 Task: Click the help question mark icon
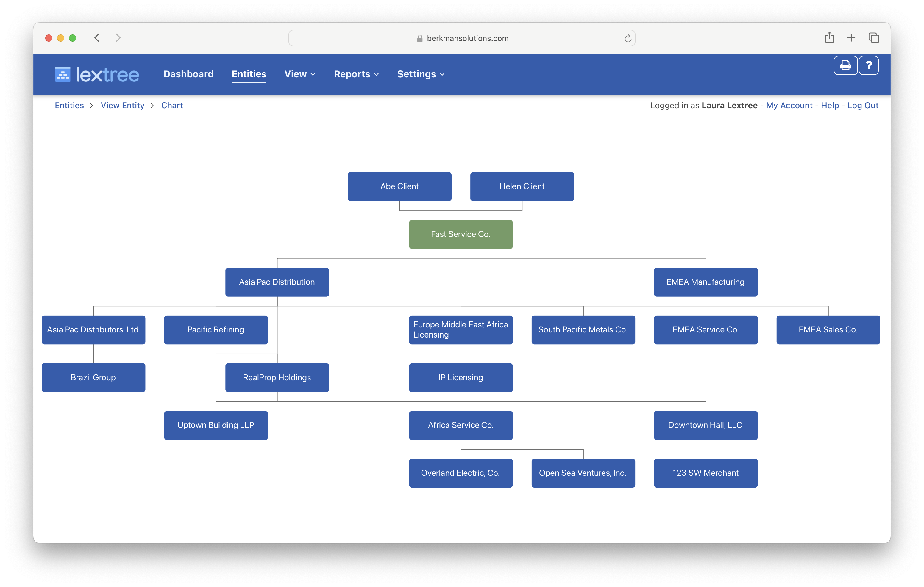pyautogui.click(x=870, y=65)
